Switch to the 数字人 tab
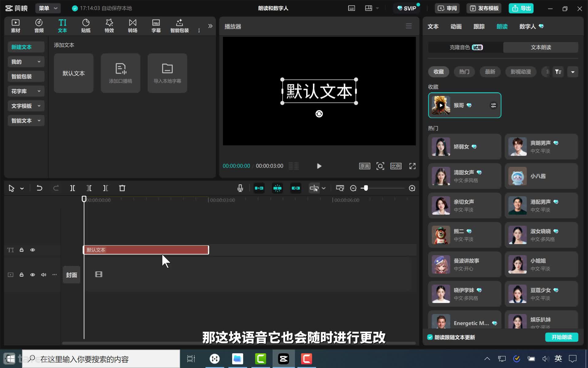 pyautogui.click(x=531, y=26)
